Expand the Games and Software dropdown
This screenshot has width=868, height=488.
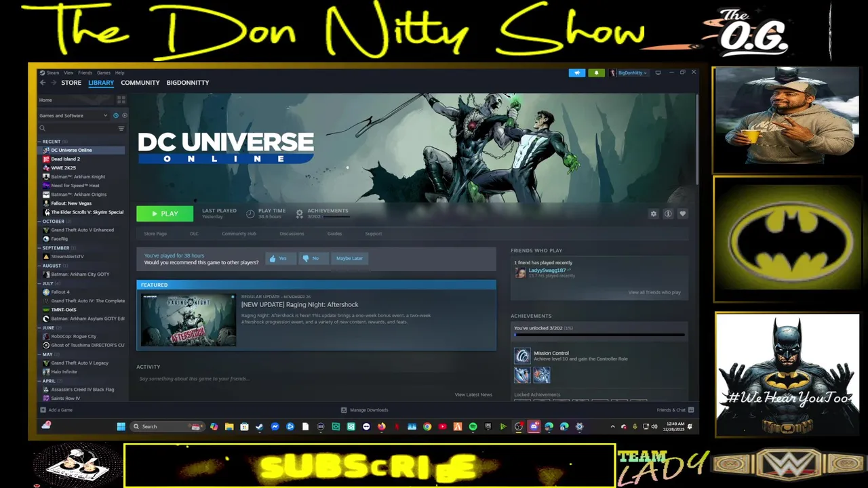pos(73,115)
